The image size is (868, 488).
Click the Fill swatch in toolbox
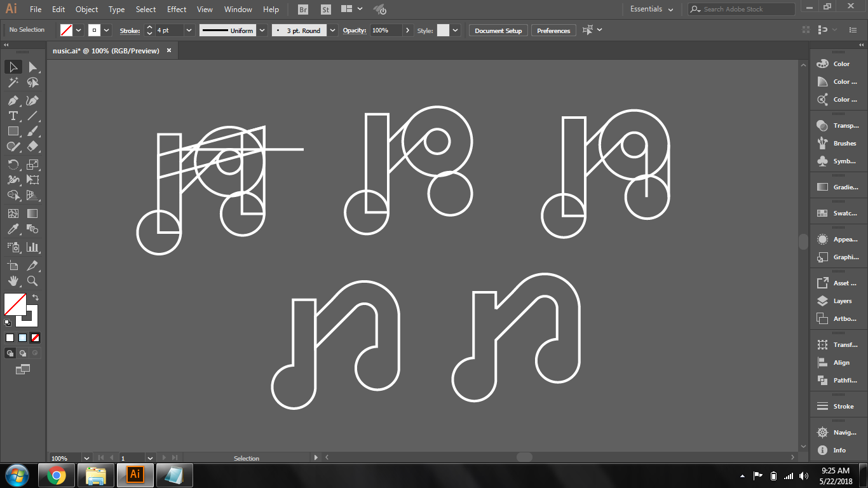tap(15, 304)
